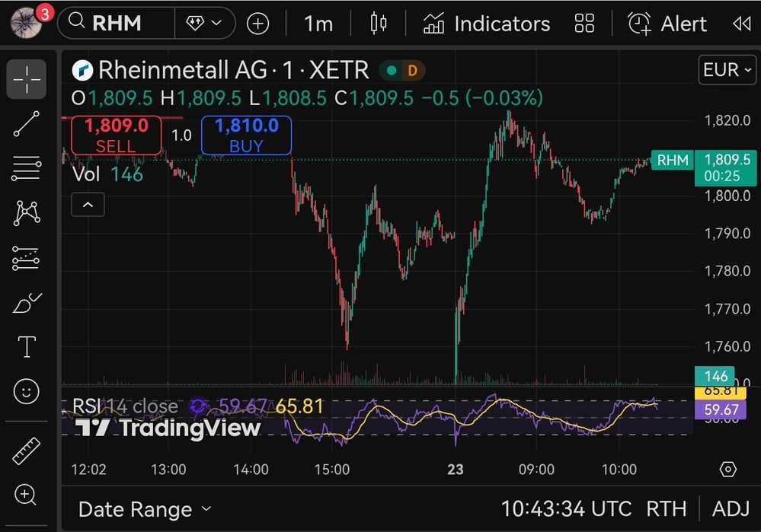Click the 09:00 time axis label
The width and height of the screenshot is (761, 532).
pyautogui.click(x=536, y=470)
